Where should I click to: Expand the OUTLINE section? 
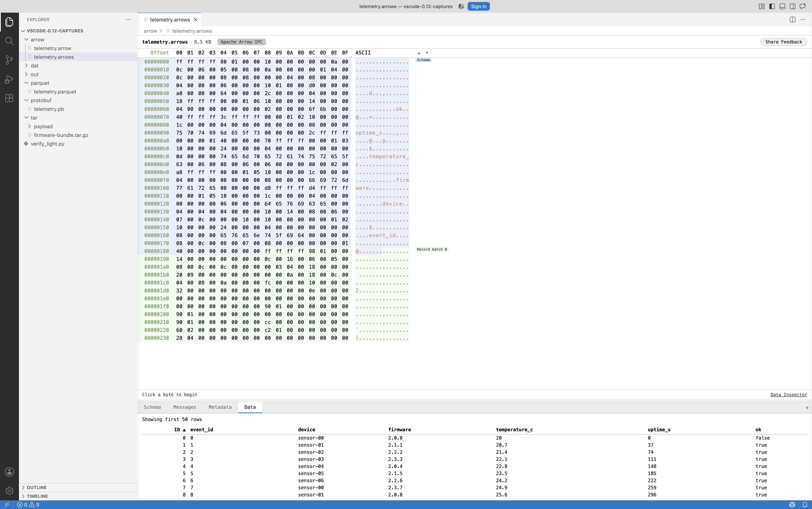pyautogui.click(x=78, y=487)
